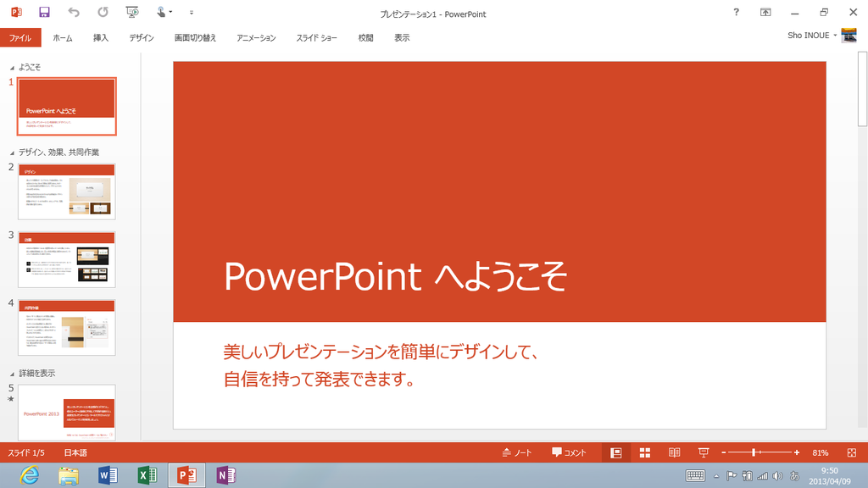Click the PowerPoint へようこそ title text
The image size is (868, 488).
coord(395,276)
